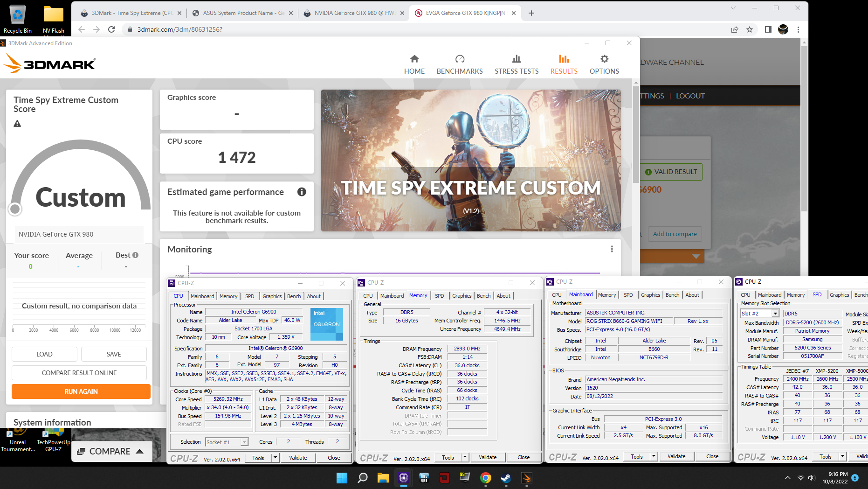Open Steam from the taskbar
Screen dimensions: 868x489
pyautogui.click(x=506, y=478)
